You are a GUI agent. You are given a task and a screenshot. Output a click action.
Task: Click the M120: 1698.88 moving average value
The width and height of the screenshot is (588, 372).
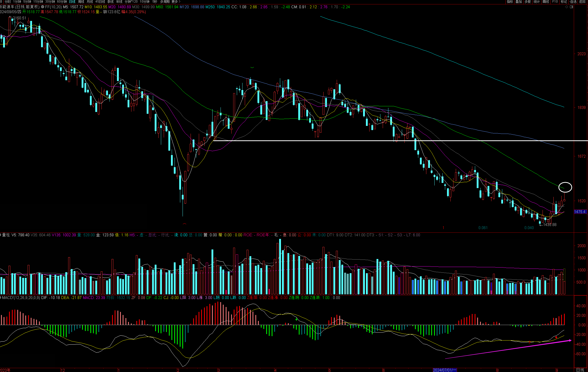(192, 7)
